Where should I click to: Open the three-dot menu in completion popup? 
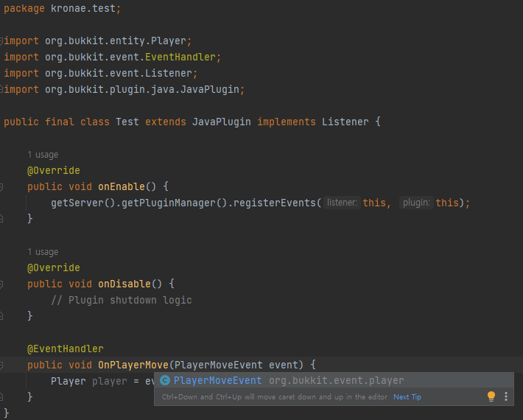[x=506, y=396]
